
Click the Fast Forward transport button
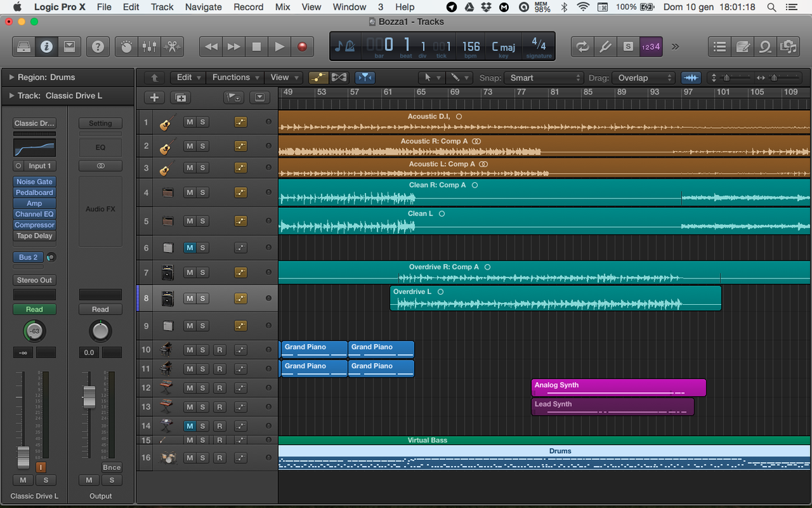tap(234, 47)
